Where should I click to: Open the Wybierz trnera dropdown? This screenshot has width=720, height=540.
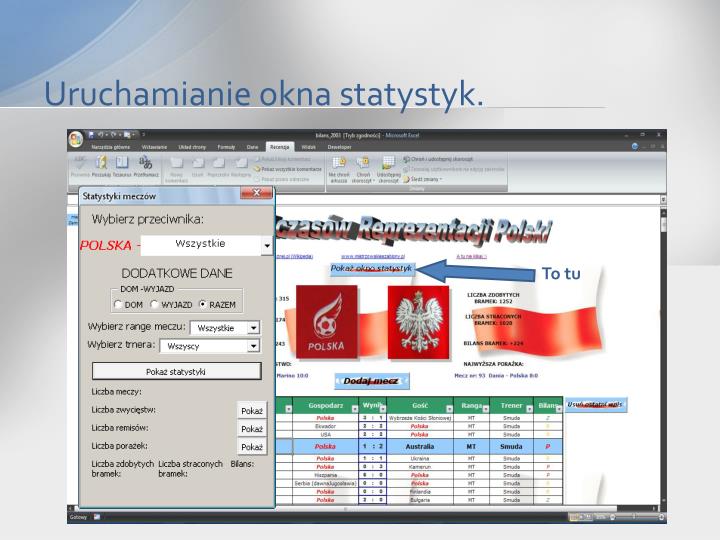tap(253, 346)
